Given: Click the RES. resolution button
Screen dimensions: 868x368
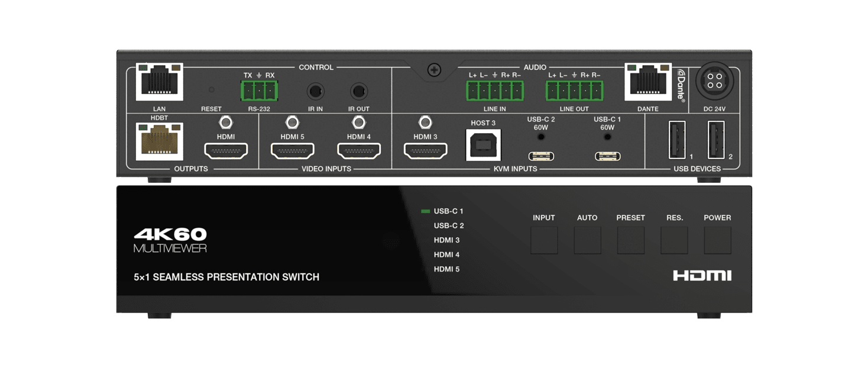Looking at the screenshot, I should pos(673,240).
